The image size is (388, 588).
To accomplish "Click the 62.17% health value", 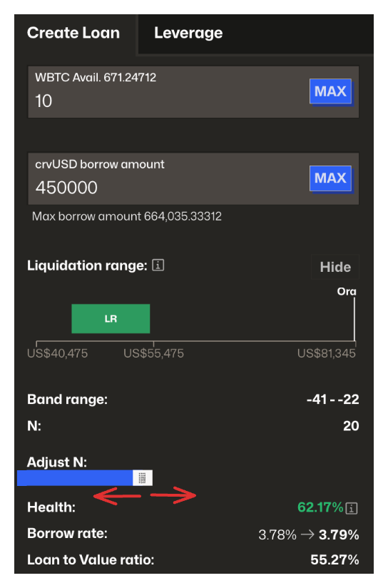I will point(320,507).
